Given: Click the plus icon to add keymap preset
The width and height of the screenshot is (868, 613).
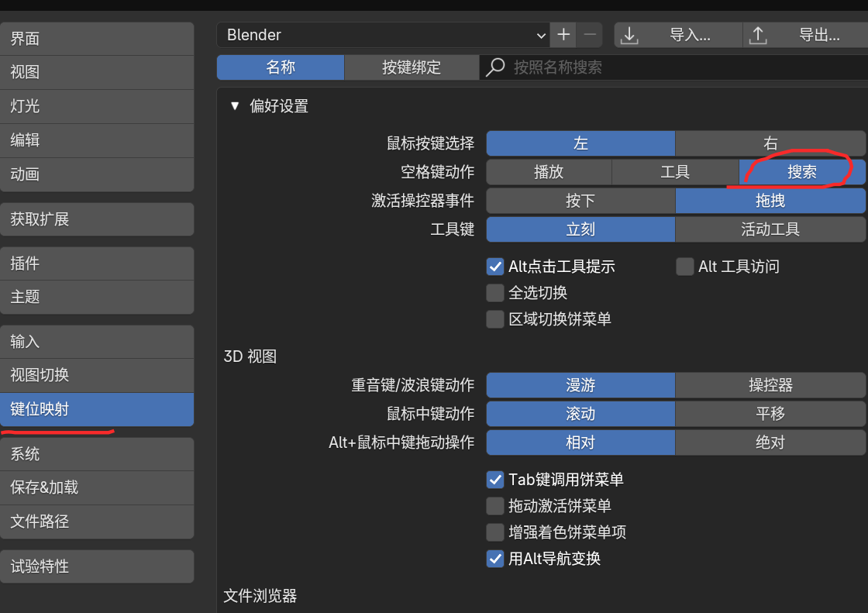Looking at the screenshot, I should click(563, 35).
